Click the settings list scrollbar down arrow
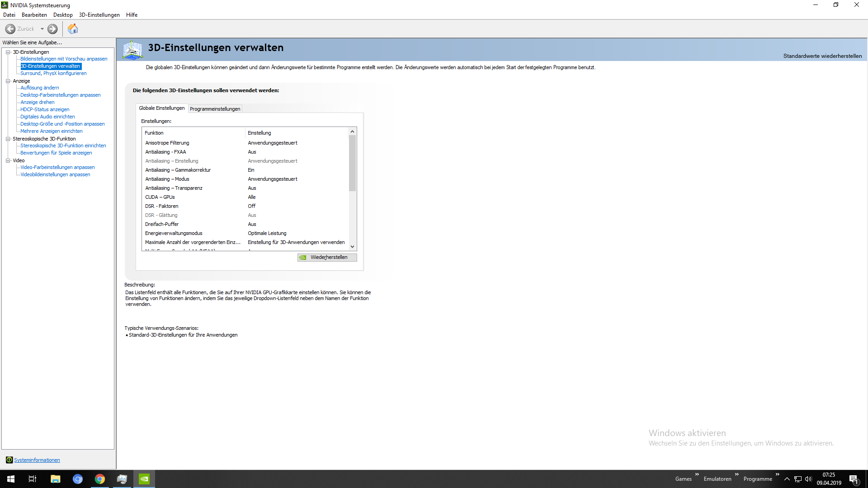Viewport: 868px width, 488px height. point(352,247)
